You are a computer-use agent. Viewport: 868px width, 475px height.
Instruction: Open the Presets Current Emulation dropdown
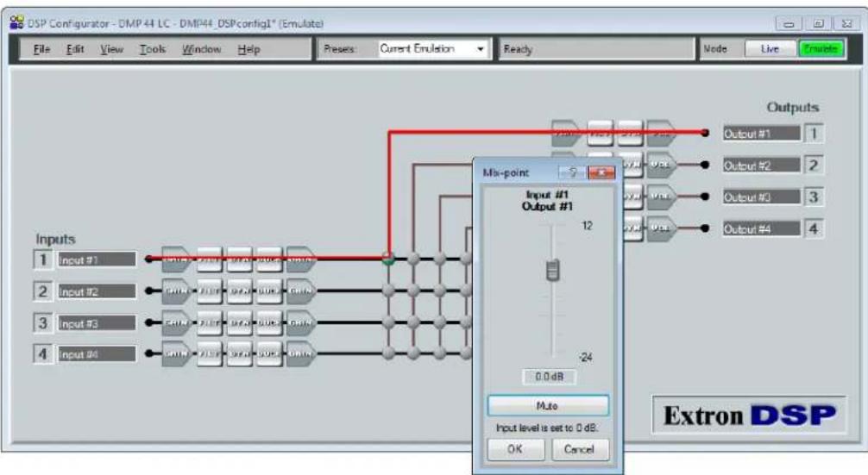pyautogui.click(x=433, y=48)
